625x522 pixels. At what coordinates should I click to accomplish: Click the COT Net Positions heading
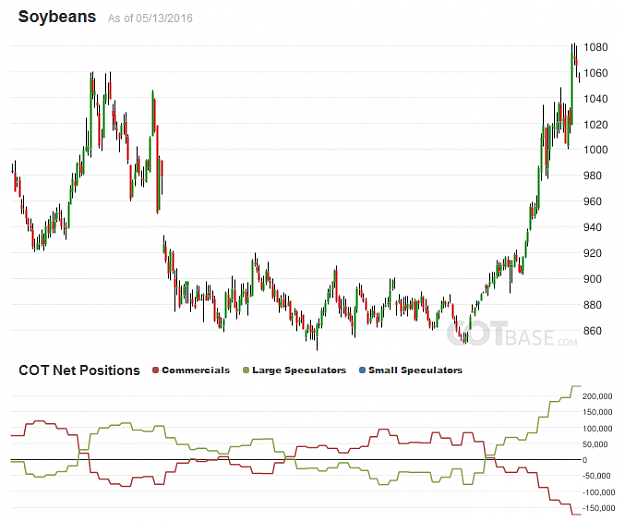pyautogui.click(x=79, y=370)
